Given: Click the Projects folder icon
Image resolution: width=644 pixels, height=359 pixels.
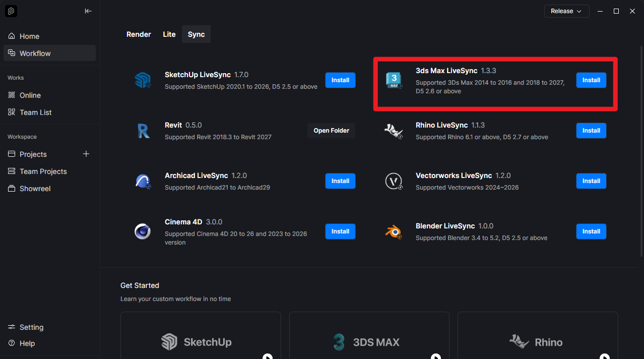Looking at the screenshot, I should (12, 154).
